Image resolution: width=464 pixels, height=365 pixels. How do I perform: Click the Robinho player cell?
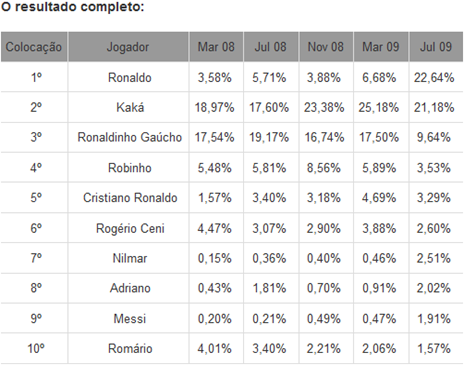click(x=130, y=168)
